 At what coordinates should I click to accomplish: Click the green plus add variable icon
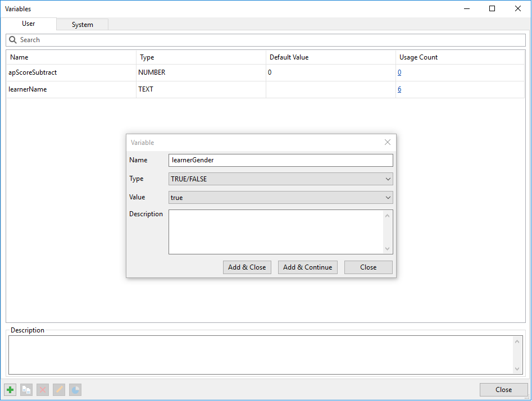10,389
